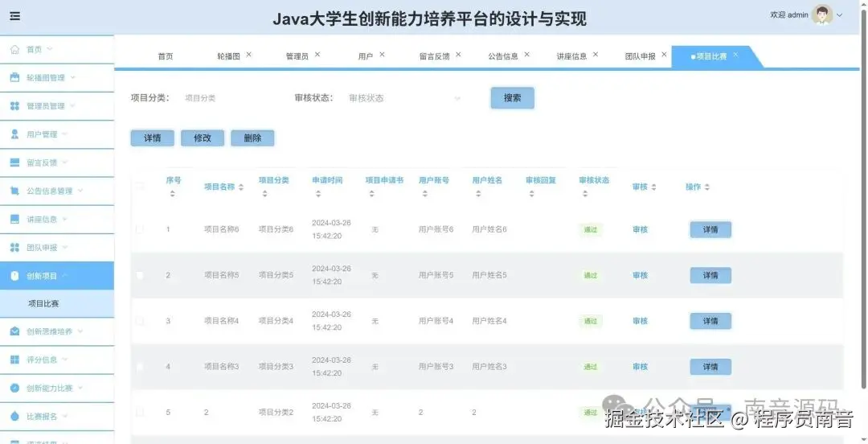Viewport: 868px width, 444px height.
Task: Click the 修改 edit button
Action: pos(203,138)
